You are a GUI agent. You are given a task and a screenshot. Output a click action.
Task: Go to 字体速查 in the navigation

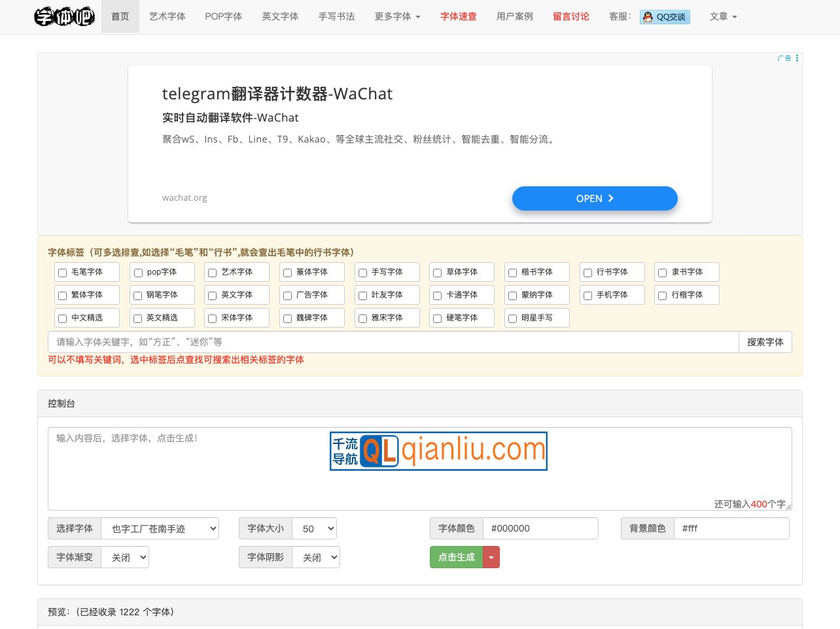pyautogui.click(x=458, y=16)
